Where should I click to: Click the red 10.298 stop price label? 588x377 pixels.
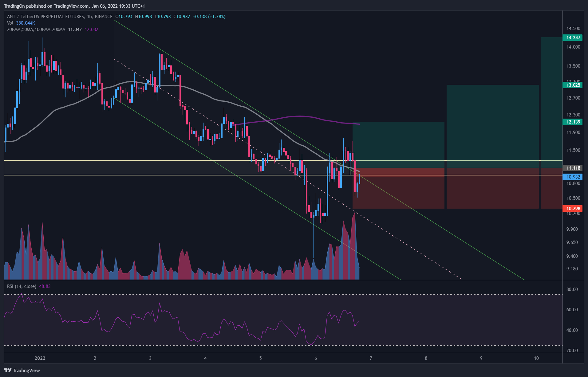(573, 209)
